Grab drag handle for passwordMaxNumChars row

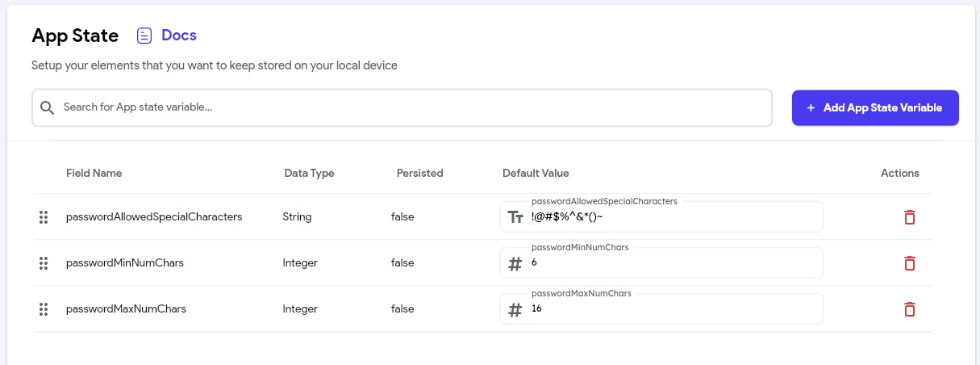[44, 309]
